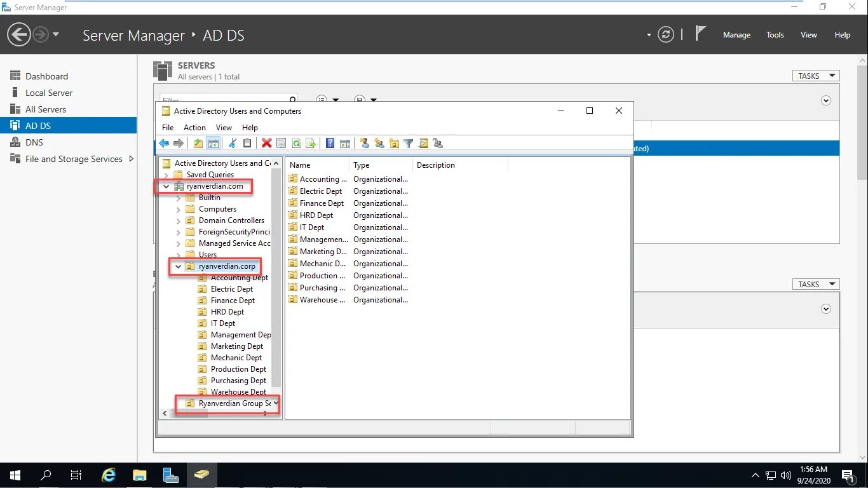
Task: Click the Add to Group icon
Action: click(x=438, y=144)
